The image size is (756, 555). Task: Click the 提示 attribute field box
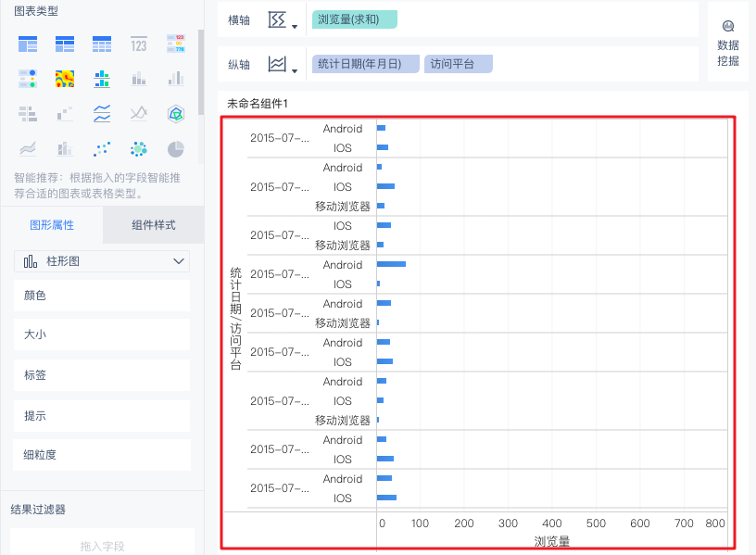[x=102, y=416]
